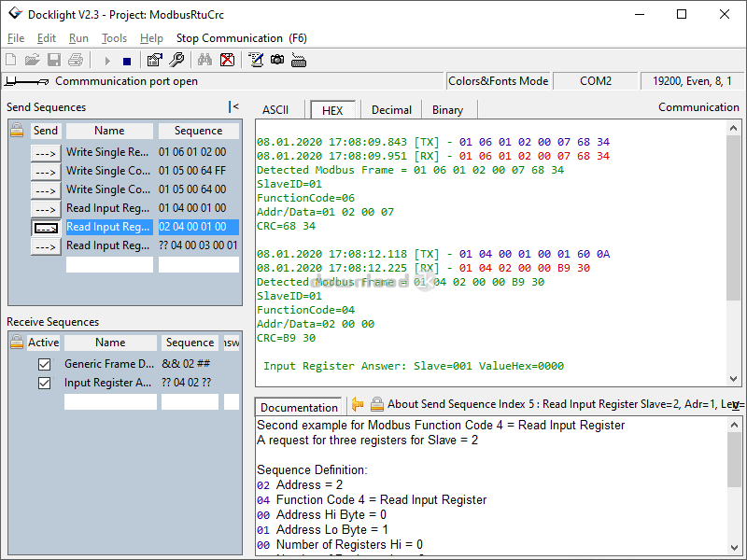
Task: Click the Open Project folder icon
Action: point(32,60)
